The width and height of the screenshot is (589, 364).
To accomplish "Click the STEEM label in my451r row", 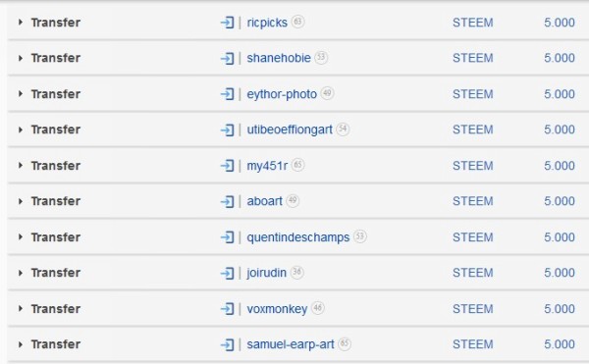I will tap(473, 166).
